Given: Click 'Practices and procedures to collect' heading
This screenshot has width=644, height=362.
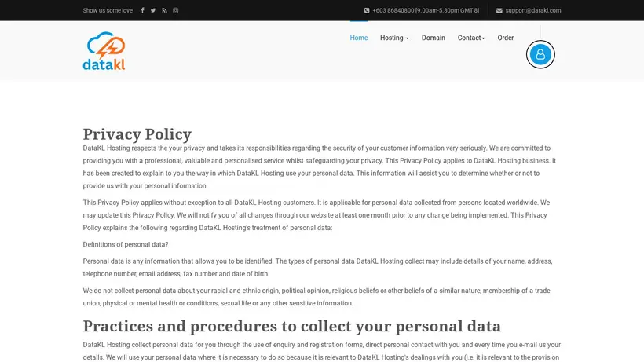Looking at the screenshot, I should [291, 327].
